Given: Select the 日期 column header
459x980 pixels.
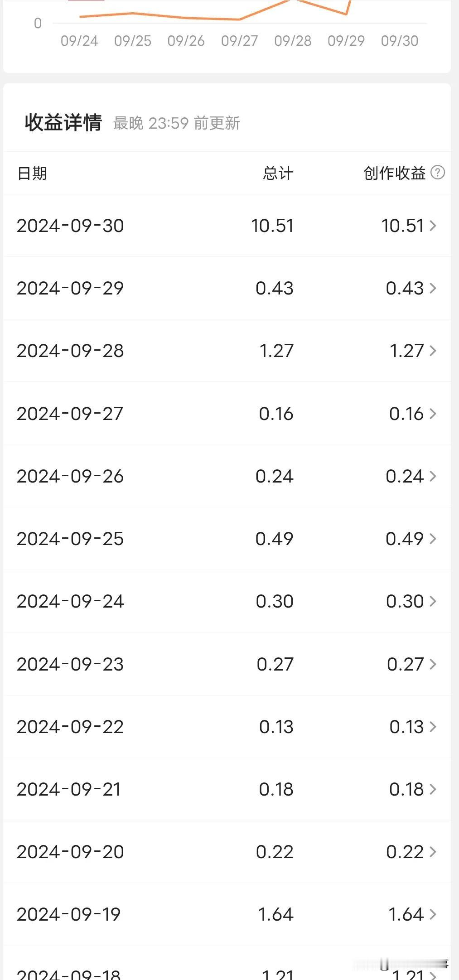Looking at the screenshot, I should [x=32, y=173].
